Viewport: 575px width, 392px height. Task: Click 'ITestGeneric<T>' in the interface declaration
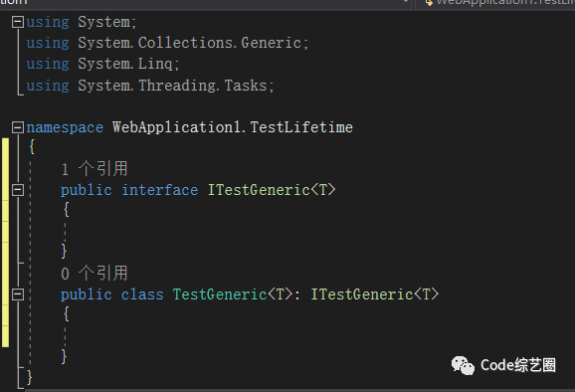click(x=272, y=190)
